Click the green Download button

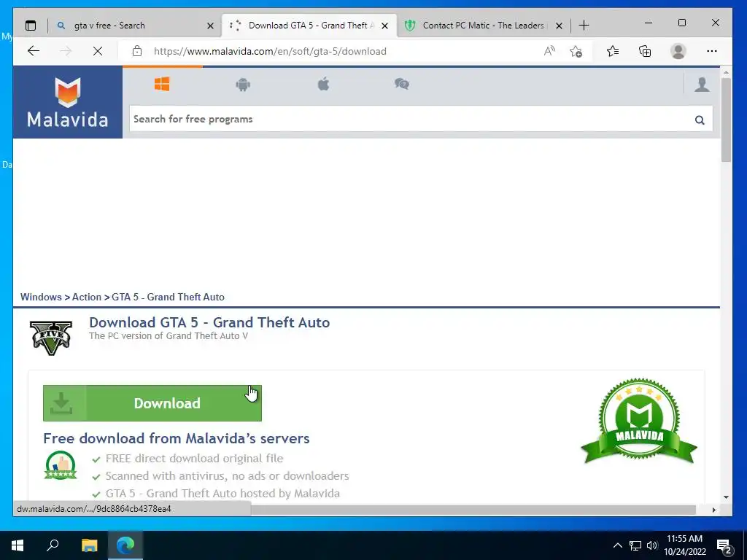(x=152, y=403)
